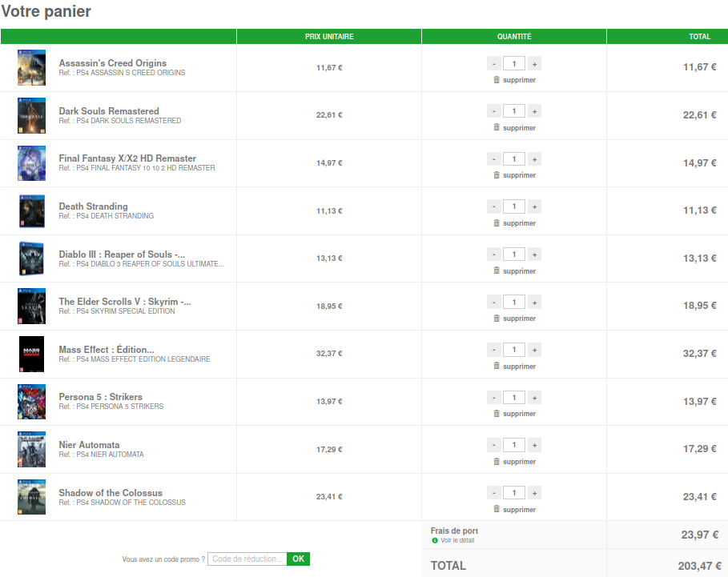Open Death Stranding cover thumbnail
The height and width of the screenshot is (577, 728).
pyautogui.click(x=31, y=211)
